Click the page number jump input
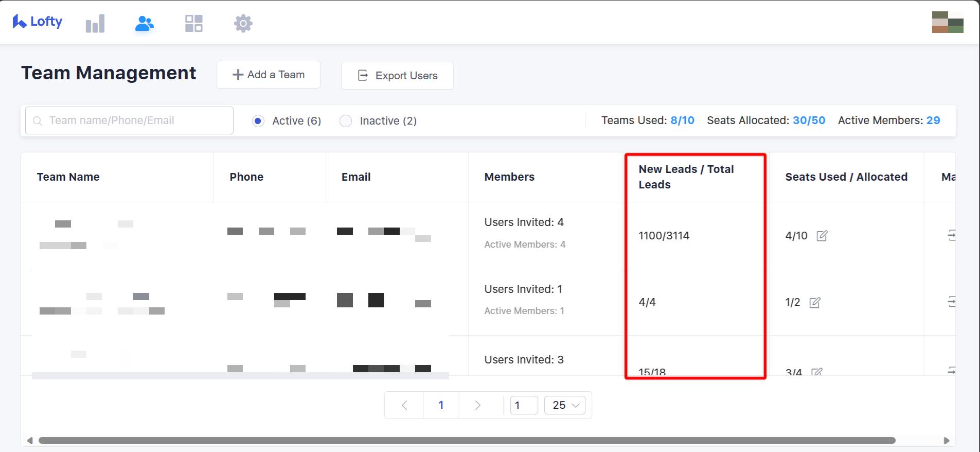The width and height of the screenshot is (980, 452). pos(524,405)
